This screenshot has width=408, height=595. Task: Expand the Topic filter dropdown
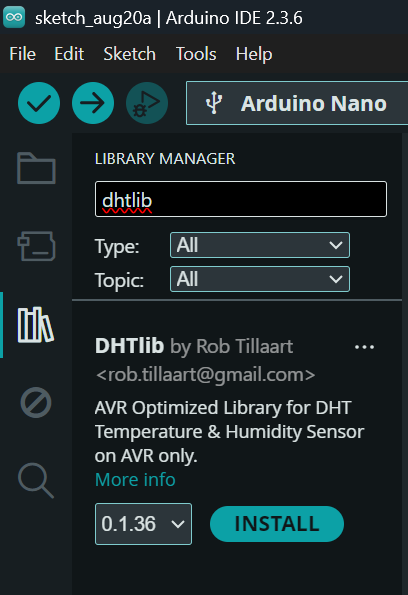tap(260, 279)
